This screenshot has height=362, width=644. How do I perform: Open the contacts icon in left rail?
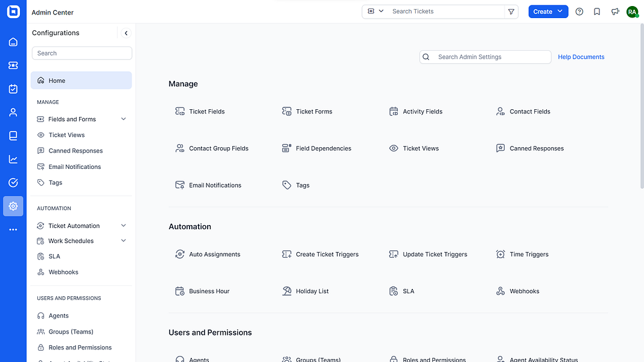click(13, 112)
